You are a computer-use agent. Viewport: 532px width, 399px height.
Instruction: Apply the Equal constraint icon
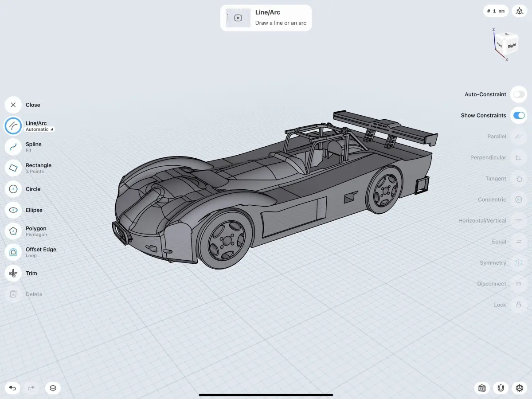click(519, 242)
